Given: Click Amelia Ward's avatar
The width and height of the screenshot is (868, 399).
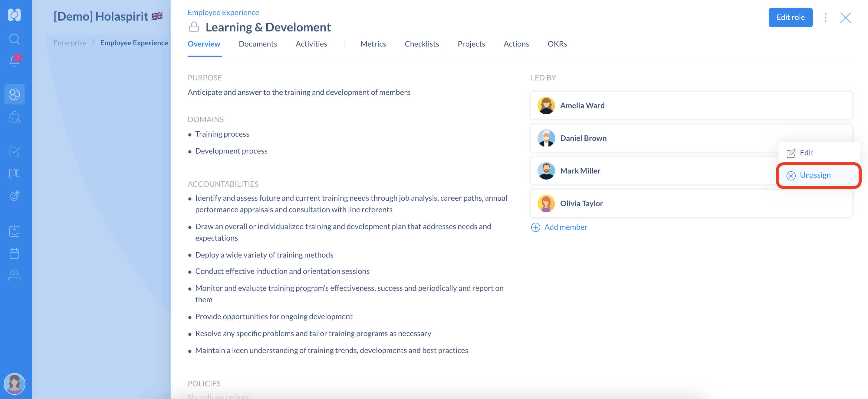Looking at the screenshot, I should pos(546,105).
